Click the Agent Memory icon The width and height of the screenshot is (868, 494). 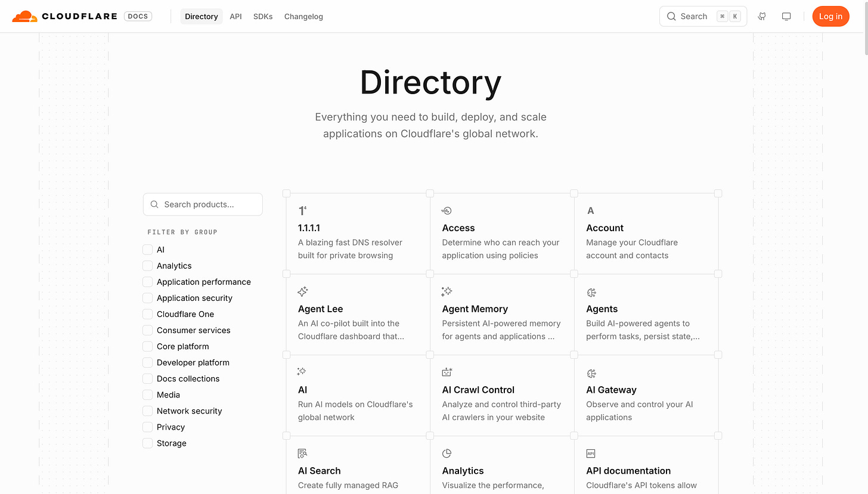[x=447, y=292]
